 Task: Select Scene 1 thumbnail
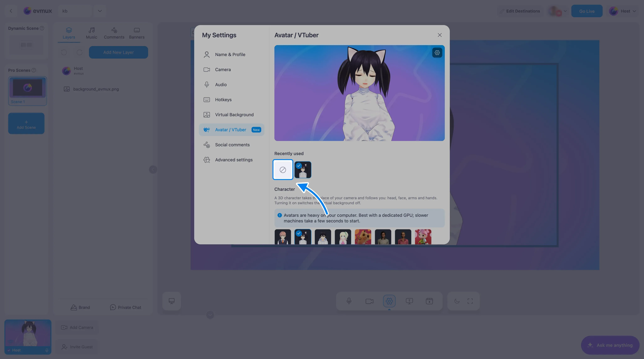click(28, 91)
